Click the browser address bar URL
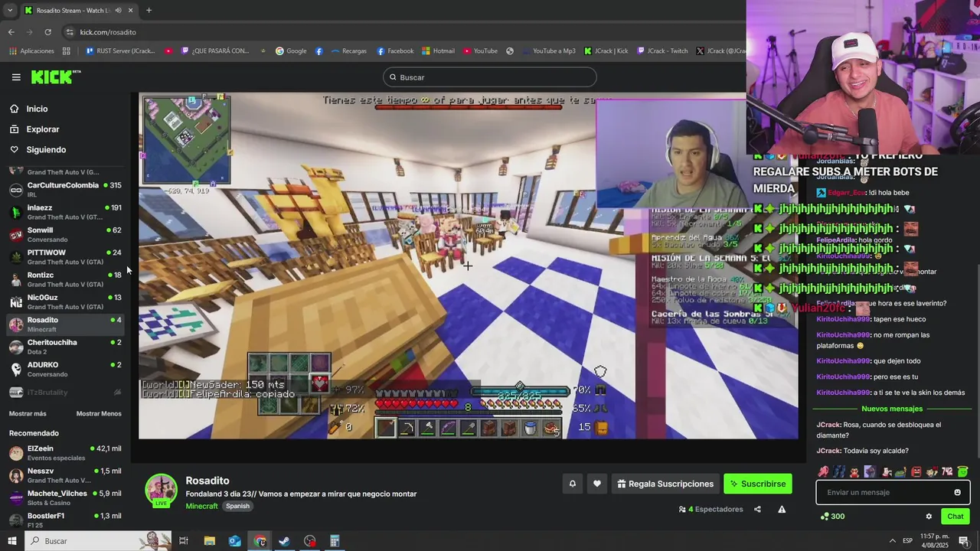This screenshot has width=980, height=551. (x=108, y=32)
